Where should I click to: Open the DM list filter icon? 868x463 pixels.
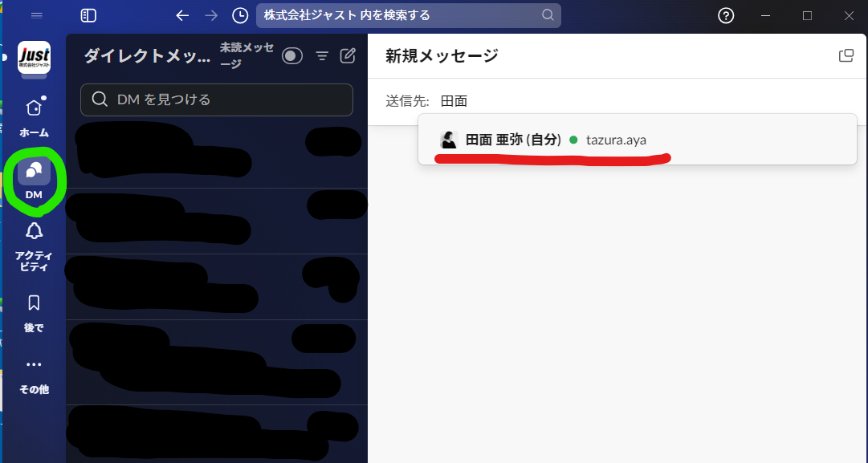(322, 56)
